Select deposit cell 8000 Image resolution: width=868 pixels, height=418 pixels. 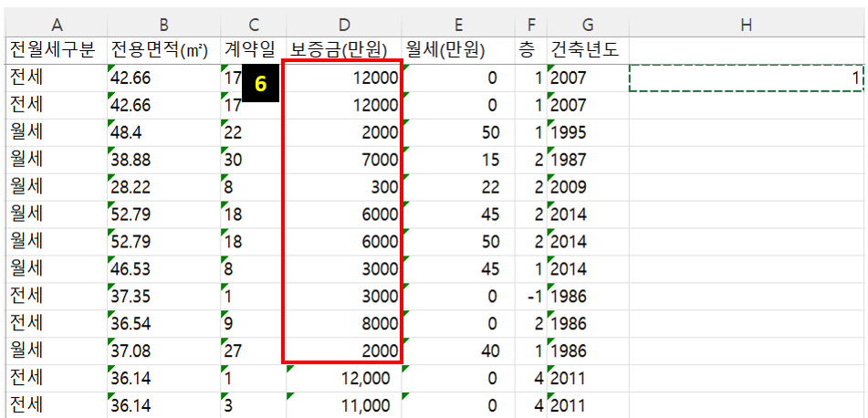pos(344,324)
